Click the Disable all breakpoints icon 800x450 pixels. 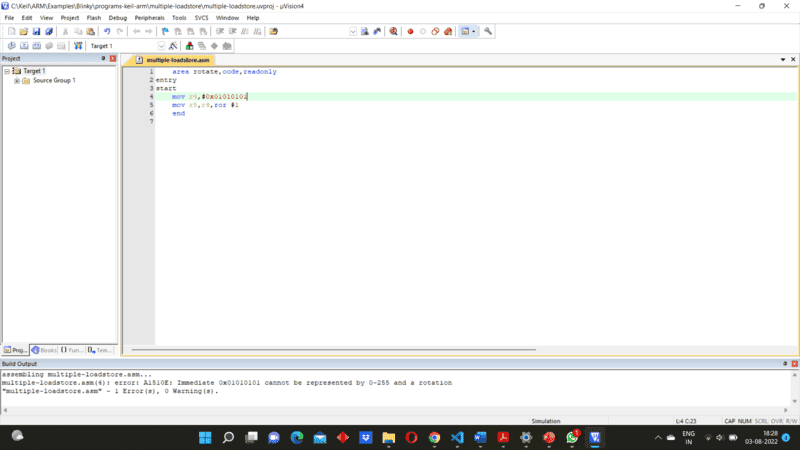point(435,32)
